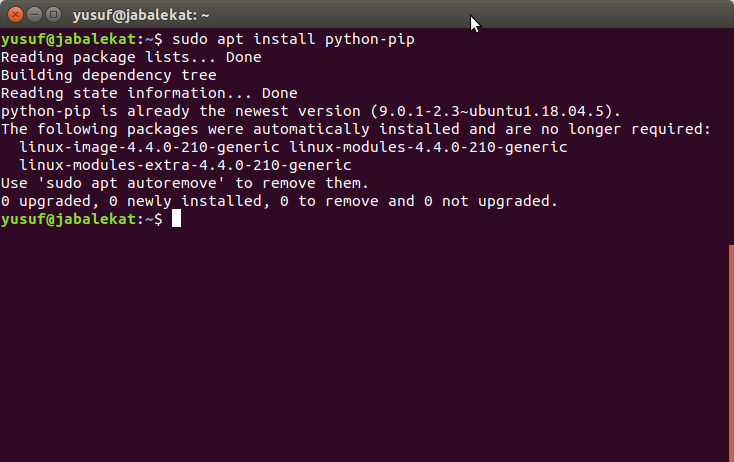Viewport: 734px width, 462px height.
Task: Click the 'Reading package lists... Done' line
Action: 130,57
